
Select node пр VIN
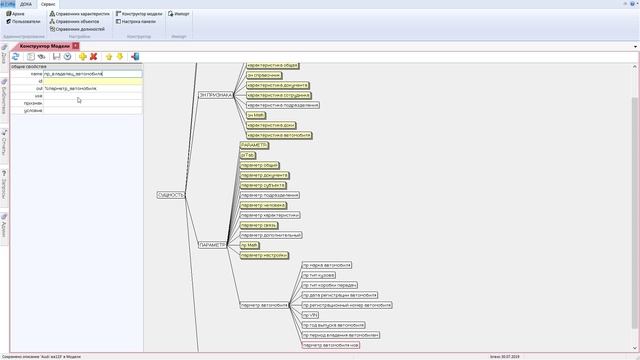click(310, 315)
